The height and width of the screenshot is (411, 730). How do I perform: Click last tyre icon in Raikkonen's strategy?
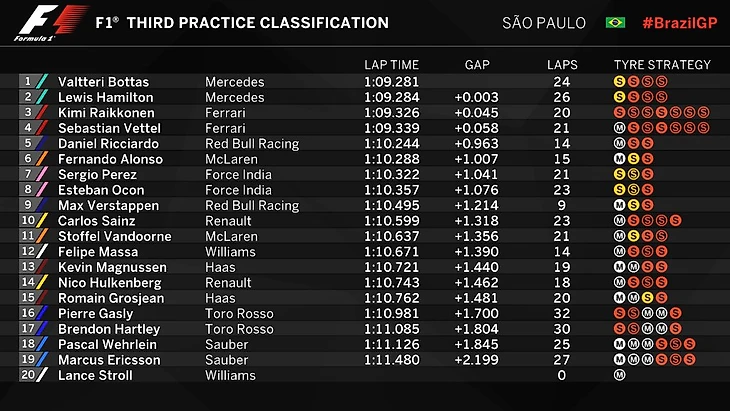click(704, 113)
